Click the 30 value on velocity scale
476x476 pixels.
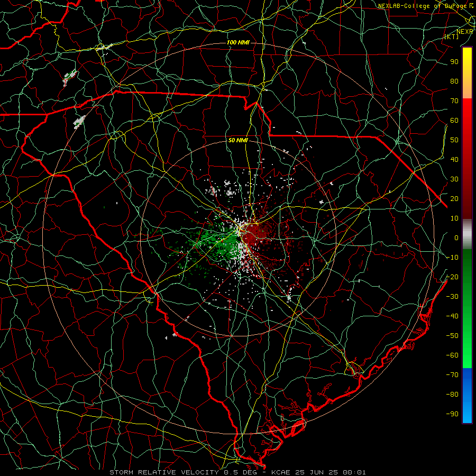(x=454, y=179)
